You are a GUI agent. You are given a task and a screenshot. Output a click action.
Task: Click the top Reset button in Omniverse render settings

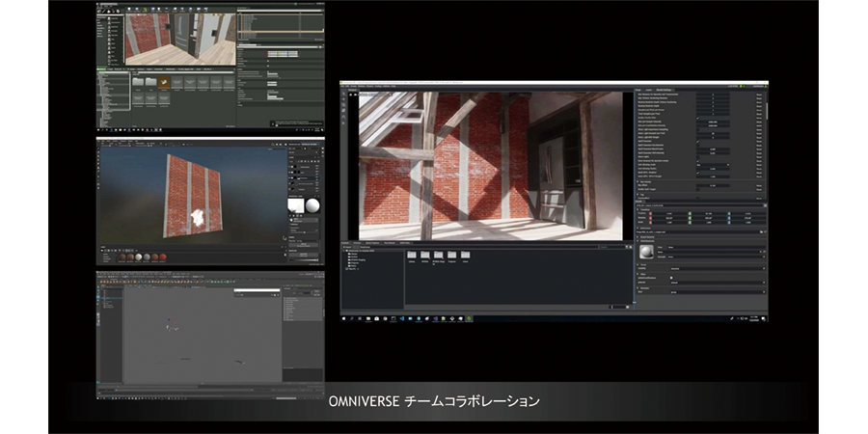point(760,95)
